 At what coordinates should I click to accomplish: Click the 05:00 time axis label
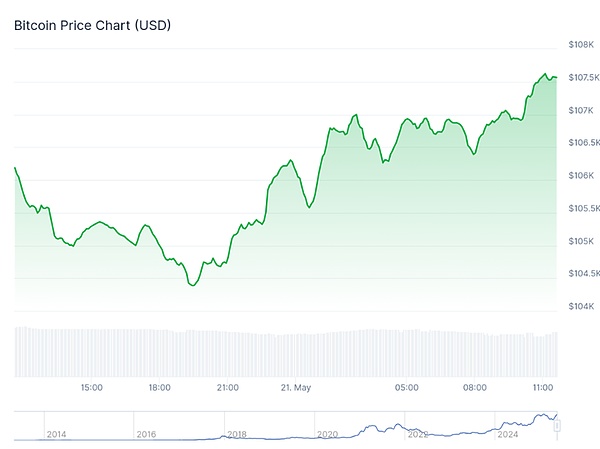[406, 387]
